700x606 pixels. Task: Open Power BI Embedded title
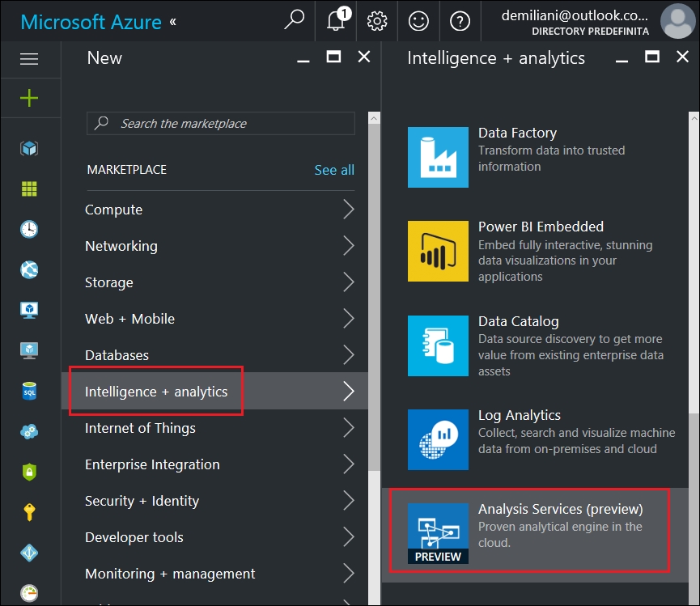541,227
